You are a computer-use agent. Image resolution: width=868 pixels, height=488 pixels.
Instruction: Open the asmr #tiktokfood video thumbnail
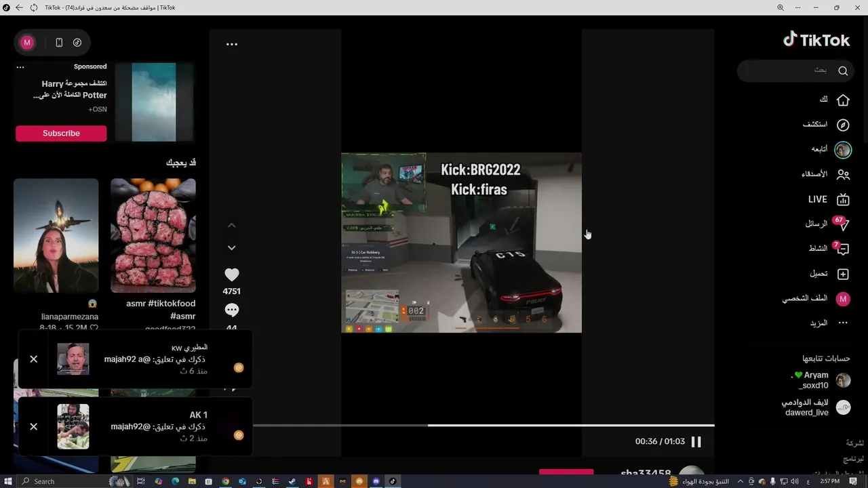pos(153,235)
